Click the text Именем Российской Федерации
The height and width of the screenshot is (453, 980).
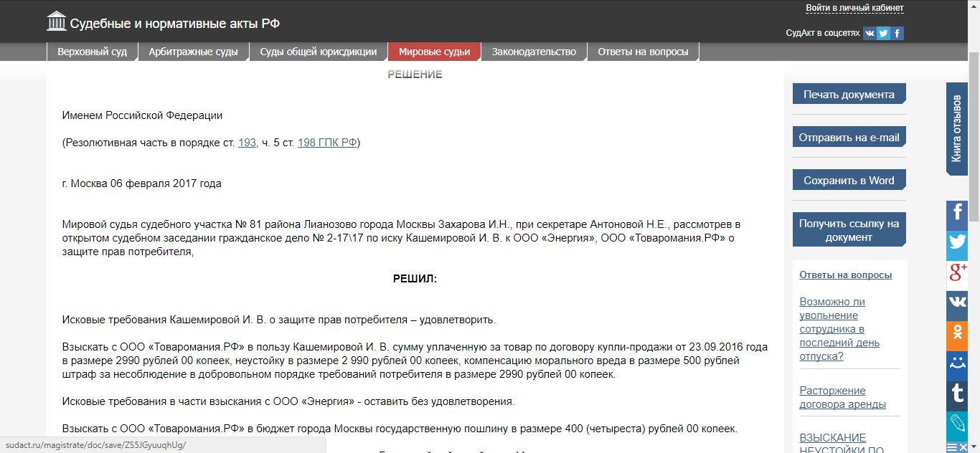[x=143, y=115]
